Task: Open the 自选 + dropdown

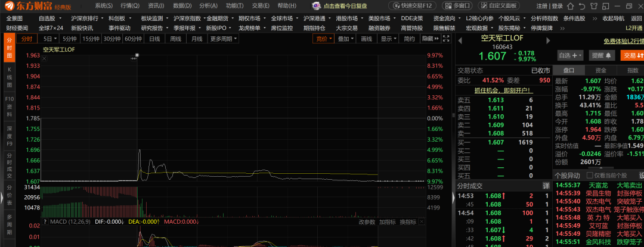Action: point(571,55)
